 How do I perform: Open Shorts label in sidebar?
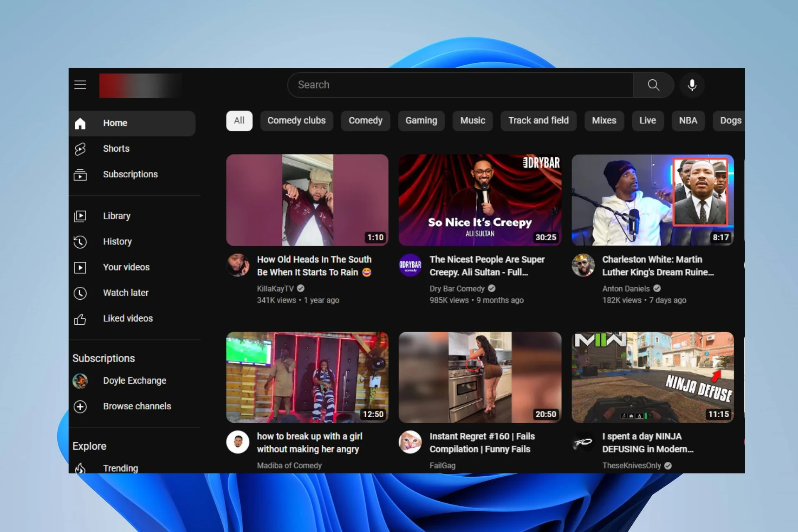(116, 149)
